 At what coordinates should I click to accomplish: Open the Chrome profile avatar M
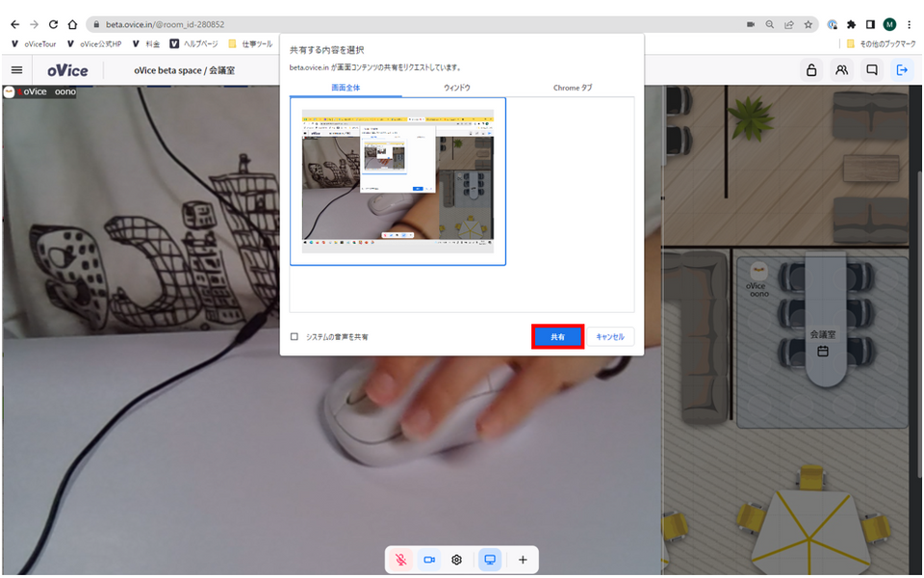pos(889,25)
